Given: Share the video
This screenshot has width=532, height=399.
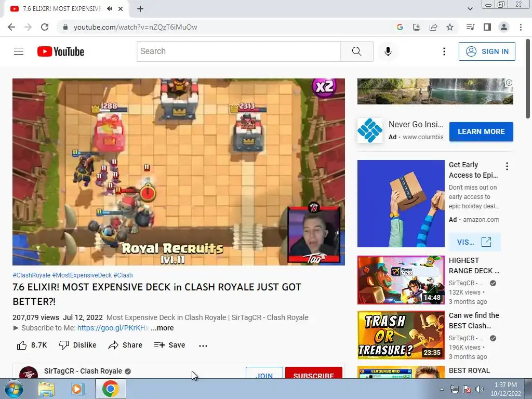Looking at the screenshot, I should 125,345.
